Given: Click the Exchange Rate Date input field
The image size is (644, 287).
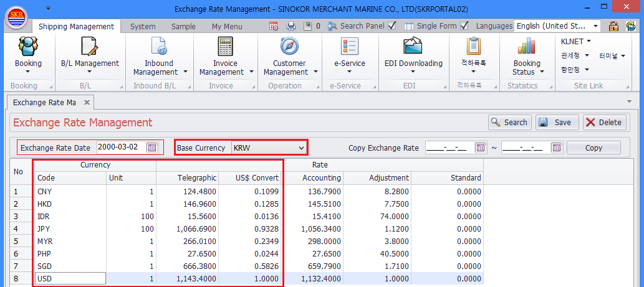Looking at the screenshot, I should [122, 148].
